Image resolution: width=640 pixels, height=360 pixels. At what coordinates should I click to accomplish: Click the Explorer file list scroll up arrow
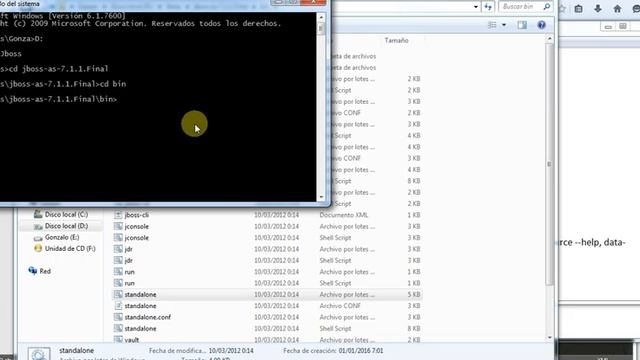549,39
